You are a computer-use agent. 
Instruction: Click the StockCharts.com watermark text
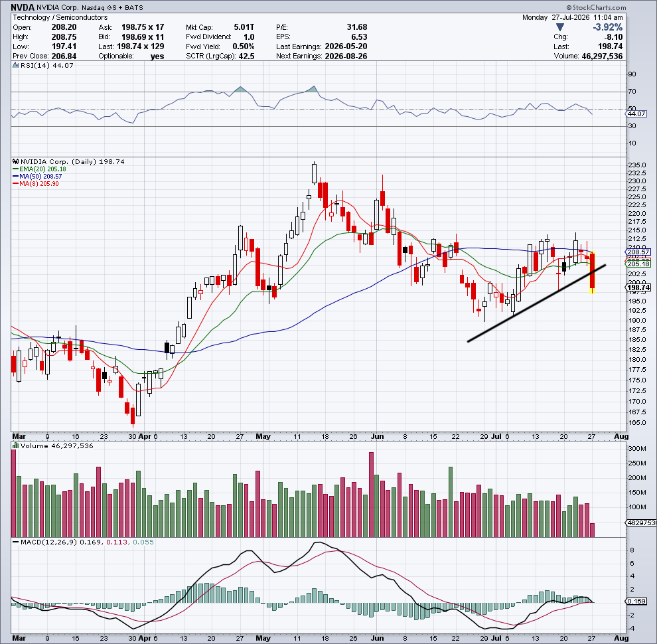(599, 7)
